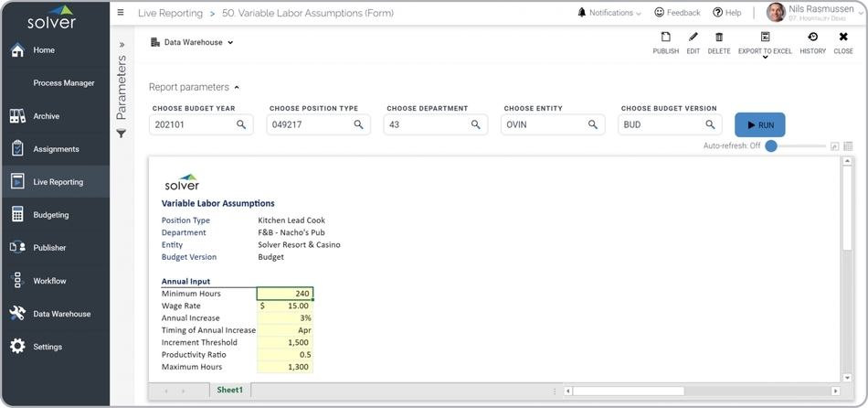Screen dimensions: 868x408
Task: Click the Live Reporting breadcrumb link
Action: coord(168,14)
